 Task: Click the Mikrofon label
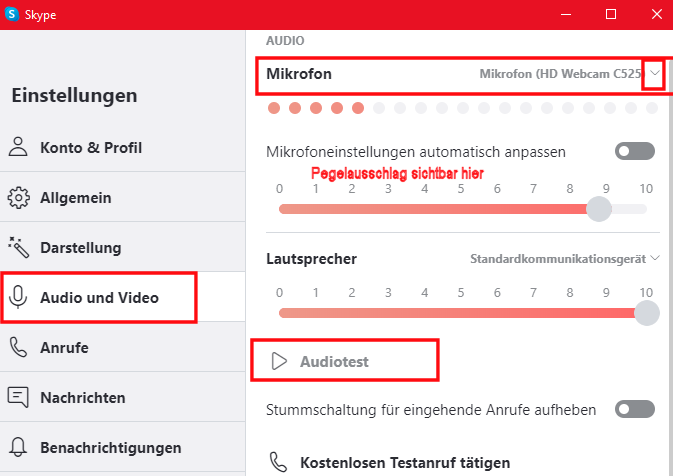point(299,73)
